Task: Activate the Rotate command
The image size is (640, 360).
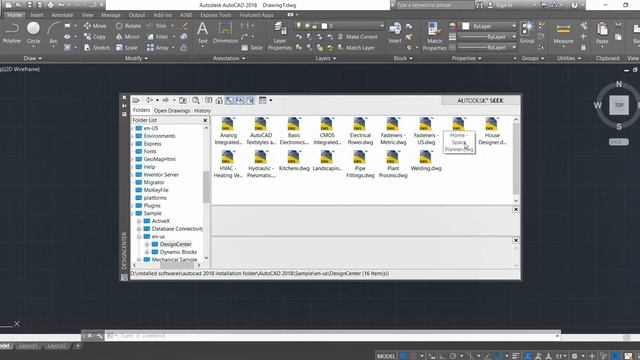Action: [128, 26]
